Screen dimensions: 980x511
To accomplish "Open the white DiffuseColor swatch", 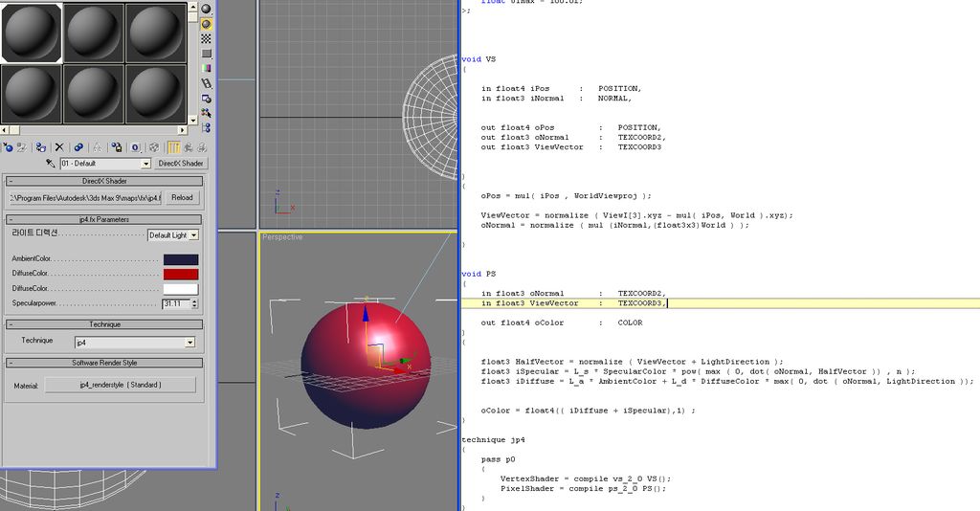I will click(x=181, y=289).
